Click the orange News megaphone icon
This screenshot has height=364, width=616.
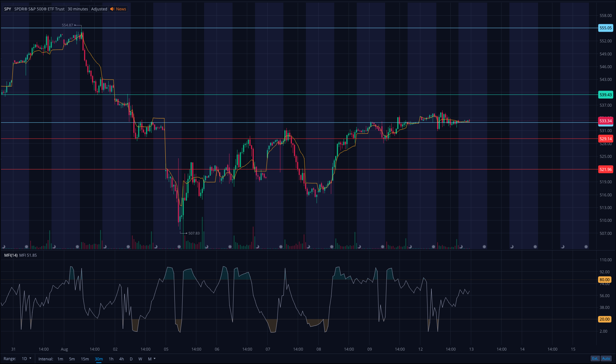click(112, 9)
